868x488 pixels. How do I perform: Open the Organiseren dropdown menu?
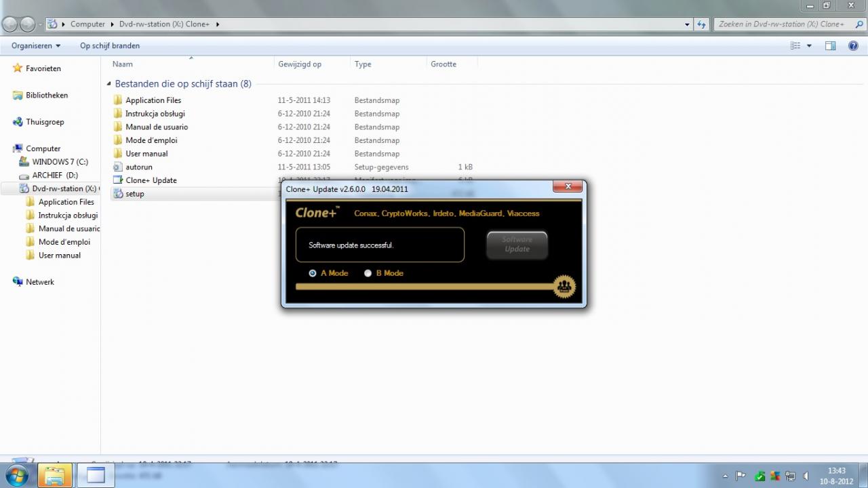coord(36,45)
